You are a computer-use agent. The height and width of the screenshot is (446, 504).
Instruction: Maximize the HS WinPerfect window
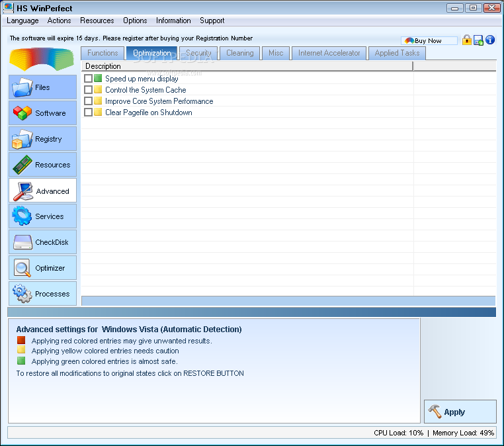pos(473,8)
